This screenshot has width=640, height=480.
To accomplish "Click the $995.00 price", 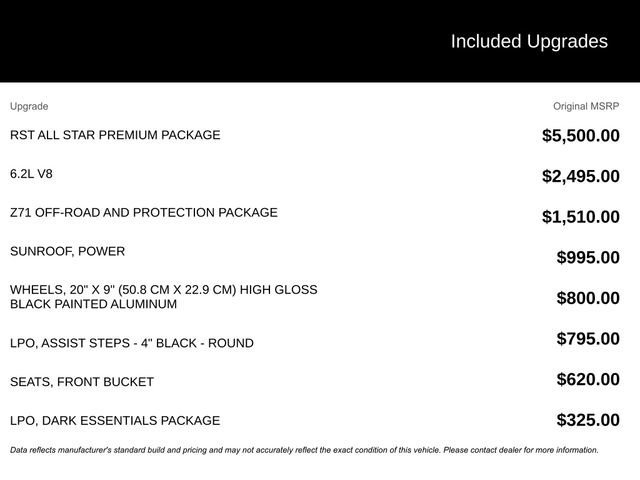I will [588, 258].
